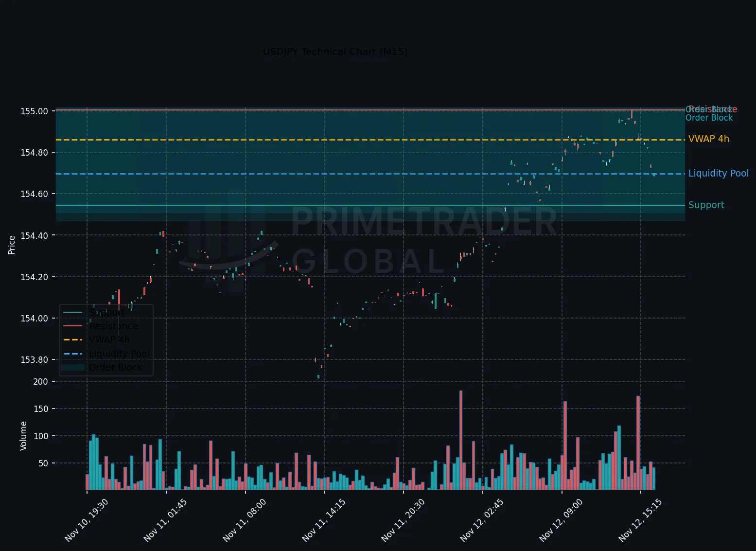The image size is (756, 551).
Task: Click the Liquidity Pool annotation right of the chart
Action: pyautogui.click(x=719, y=174)
